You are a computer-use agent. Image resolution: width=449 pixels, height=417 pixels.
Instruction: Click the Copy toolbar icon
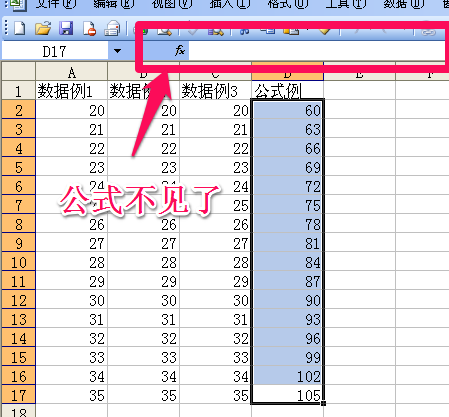click(268, 31)
